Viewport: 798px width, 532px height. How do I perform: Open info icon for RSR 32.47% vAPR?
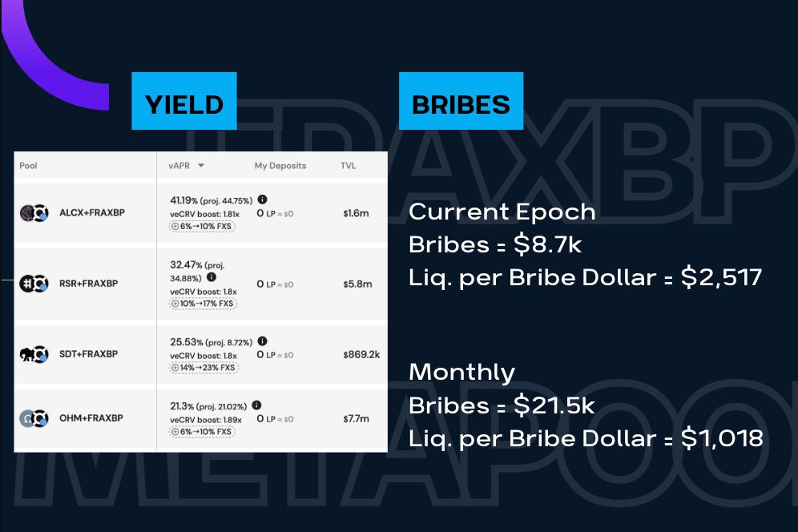212,276
